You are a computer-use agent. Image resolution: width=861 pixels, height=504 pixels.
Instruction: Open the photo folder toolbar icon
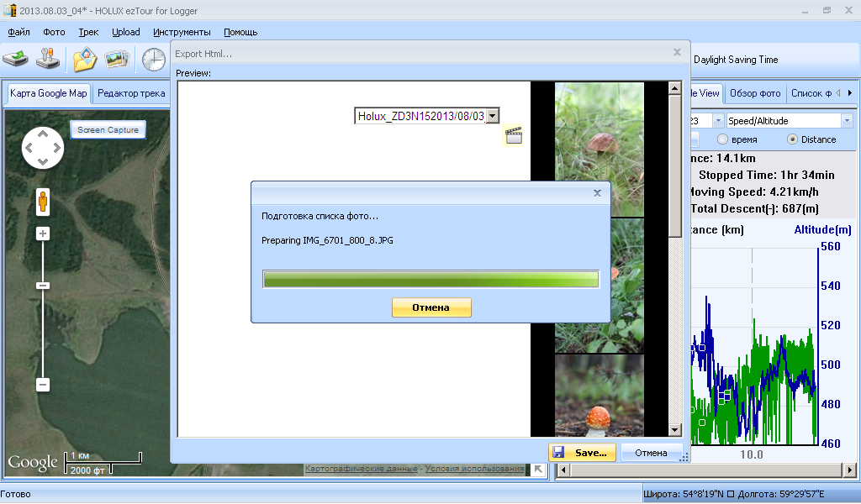[x=85, y=60]
